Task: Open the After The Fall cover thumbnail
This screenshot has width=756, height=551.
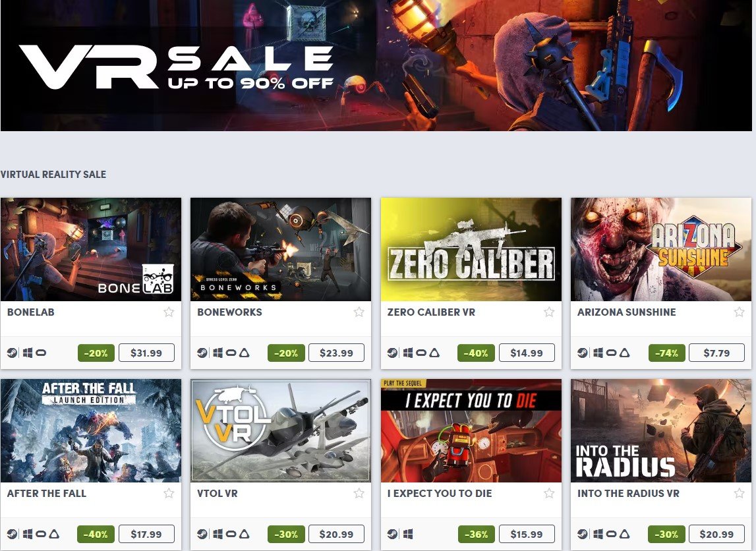Action: [x=91, y=430]
